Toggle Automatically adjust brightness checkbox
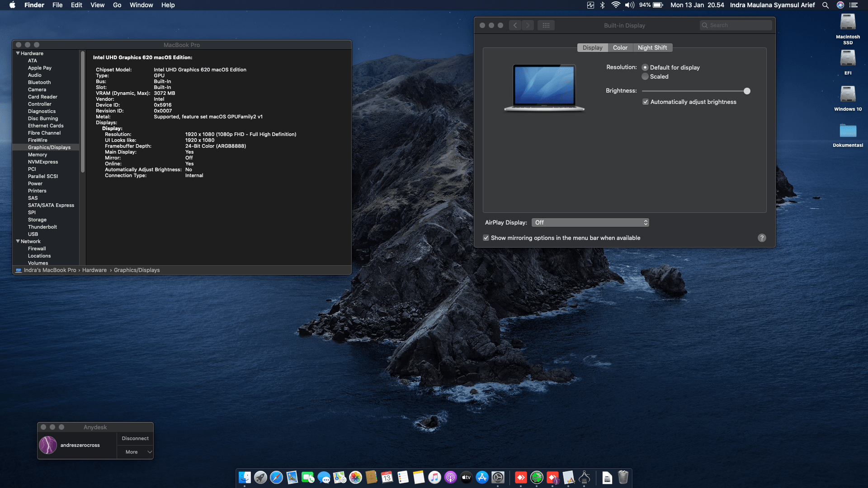Viewport: 868px width, 488px height. pyautogui.click(x=646, y=102)
